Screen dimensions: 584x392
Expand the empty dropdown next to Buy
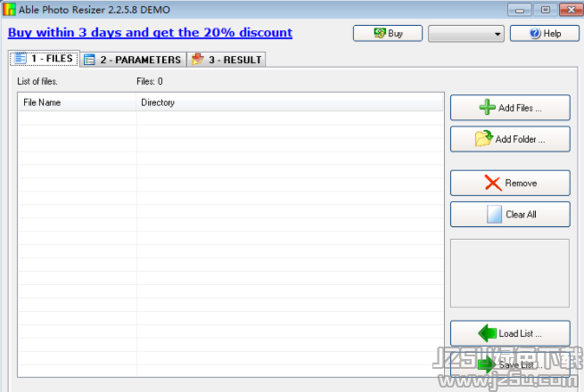pyautogui.click(x=466, y=34)
